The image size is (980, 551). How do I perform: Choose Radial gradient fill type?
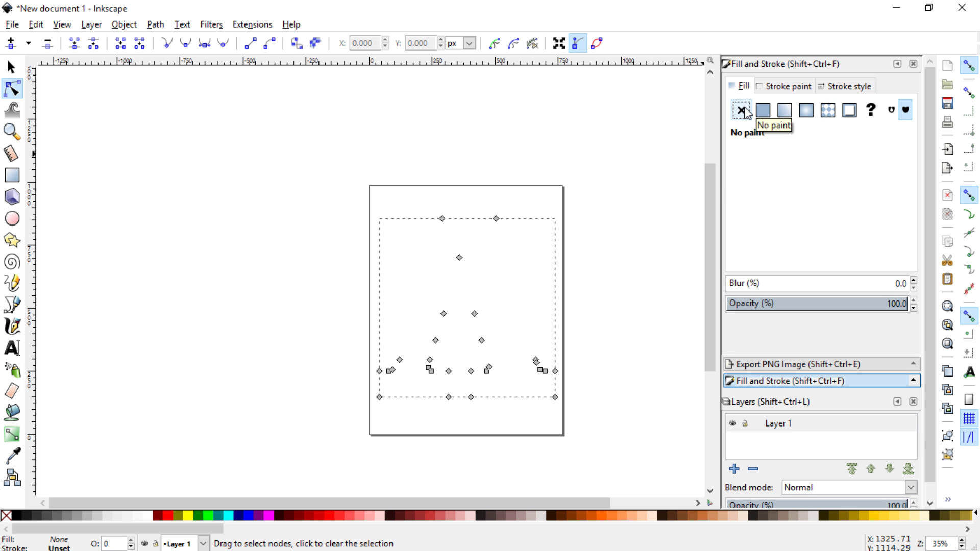[x=806, y=110]
